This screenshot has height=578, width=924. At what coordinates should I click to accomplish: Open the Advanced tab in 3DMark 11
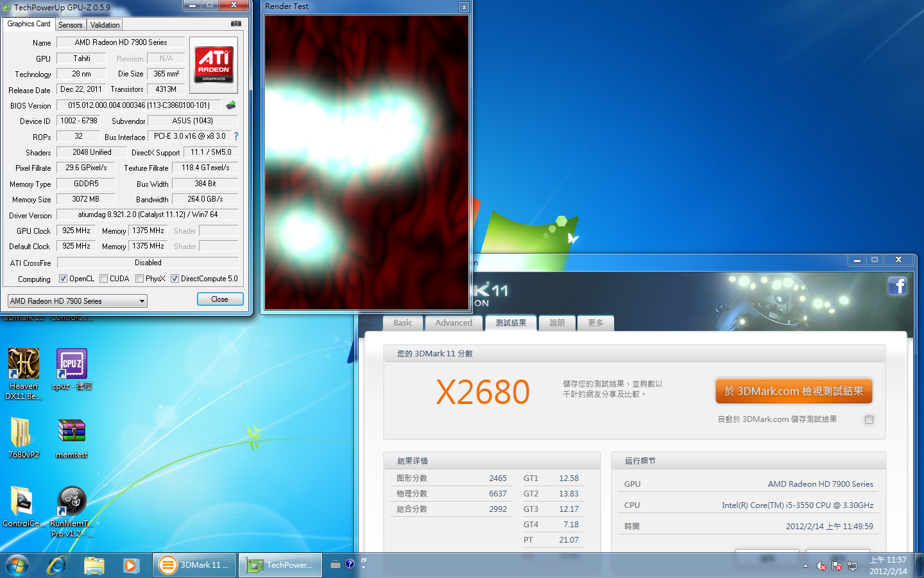click(454, 323)
